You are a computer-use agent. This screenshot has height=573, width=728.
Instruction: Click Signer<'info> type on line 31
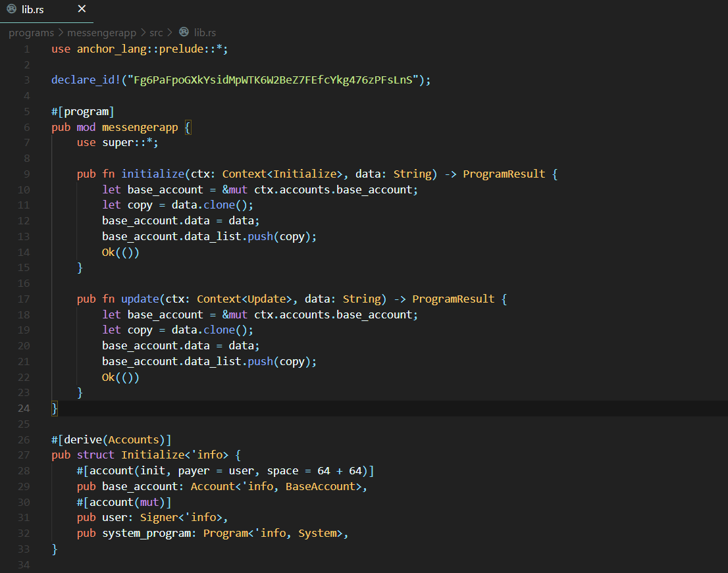(181, 518)
